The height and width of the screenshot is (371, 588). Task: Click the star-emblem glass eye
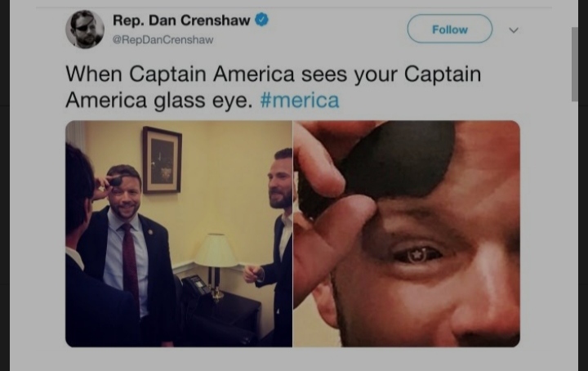(x=417, y=255)
